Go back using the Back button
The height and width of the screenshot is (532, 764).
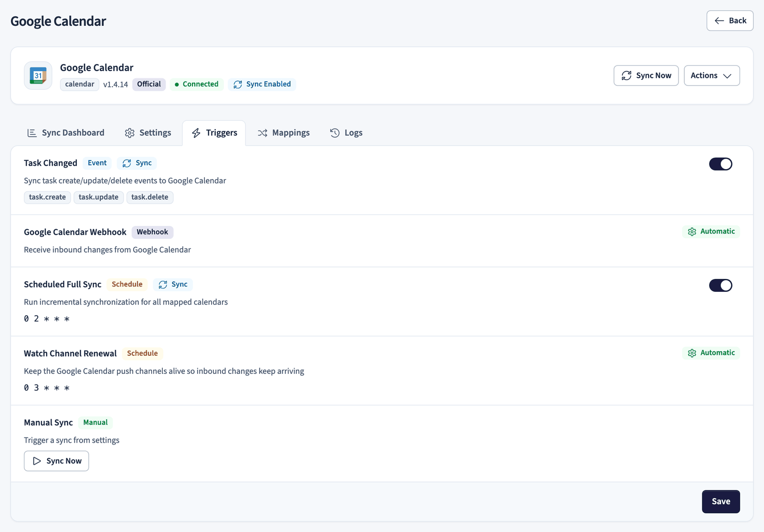pyautogui.click(x=730, y=21)
